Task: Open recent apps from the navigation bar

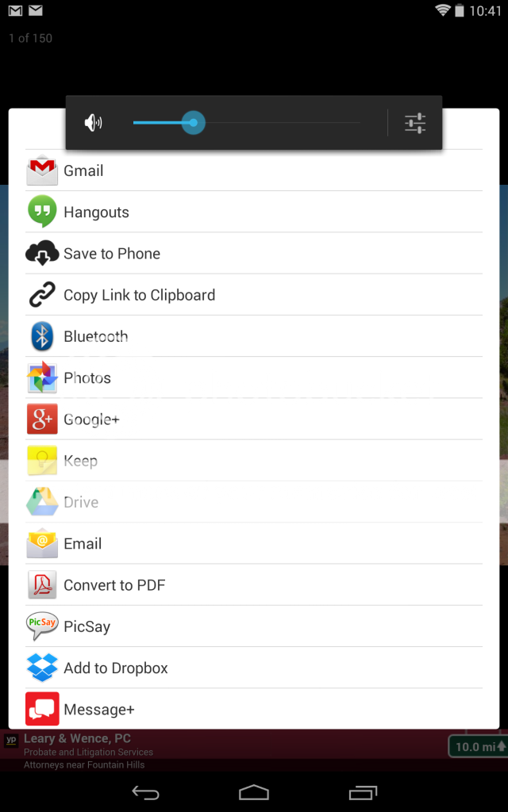Action: [363, 792]
